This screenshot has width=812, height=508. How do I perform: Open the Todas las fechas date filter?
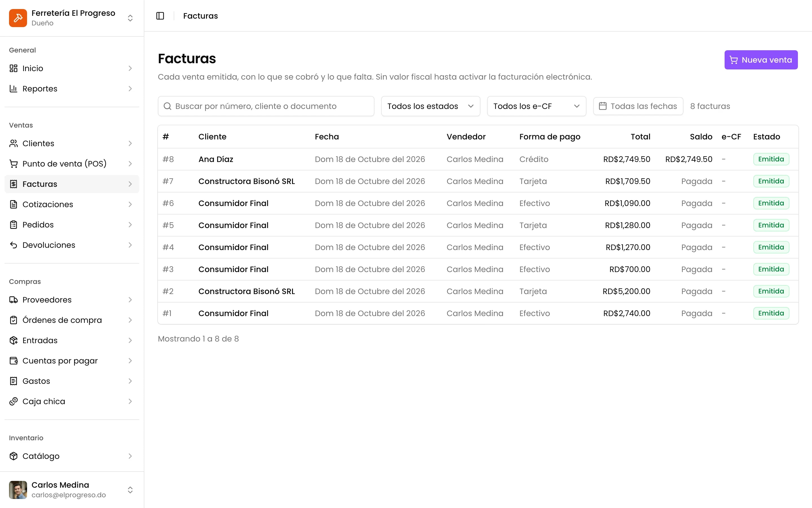(638, 106)
